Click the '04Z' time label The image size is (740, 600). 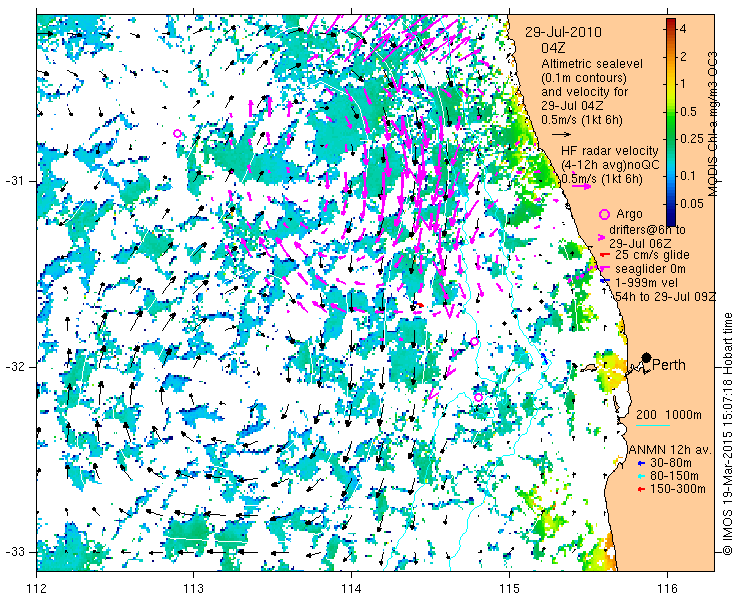coord(553,49)
